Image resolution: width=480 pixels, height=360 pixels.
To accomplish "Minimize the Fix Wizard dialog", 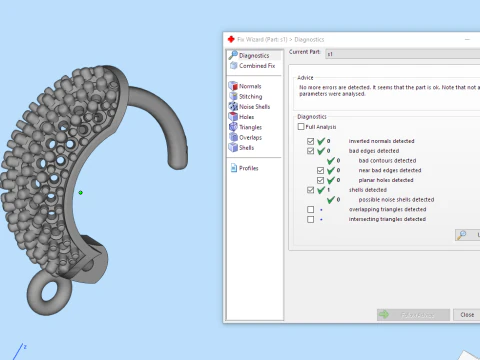I will click(x=467, y=39).
